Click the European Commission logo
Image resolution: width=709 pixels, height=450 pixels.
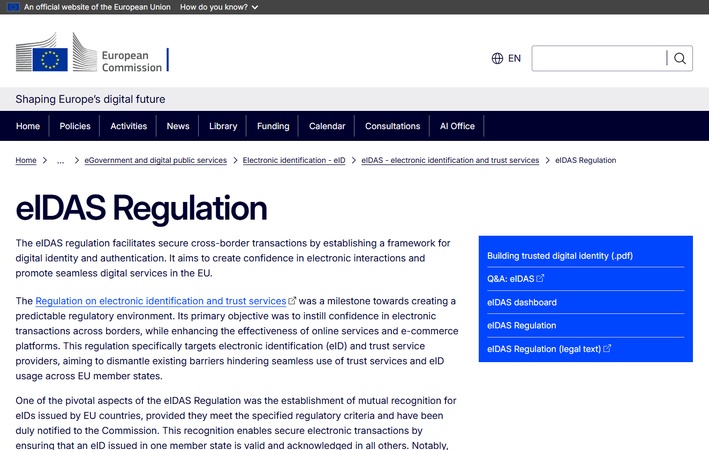[x=92, y=53]
